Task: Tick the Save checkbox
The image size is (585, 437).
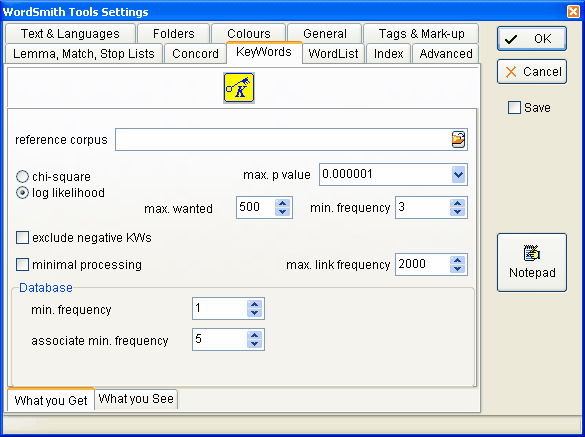Action: click(x=514, y=107)
